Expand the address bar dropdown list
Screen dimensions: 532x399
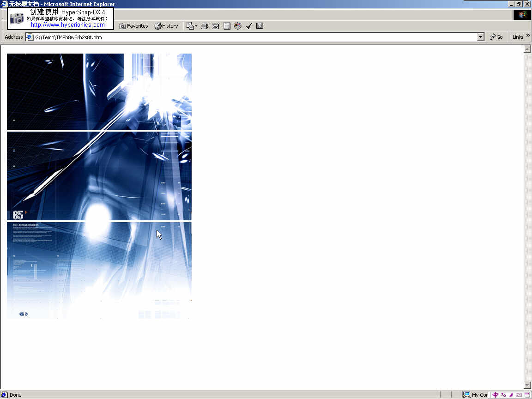[x=481, y=37]
